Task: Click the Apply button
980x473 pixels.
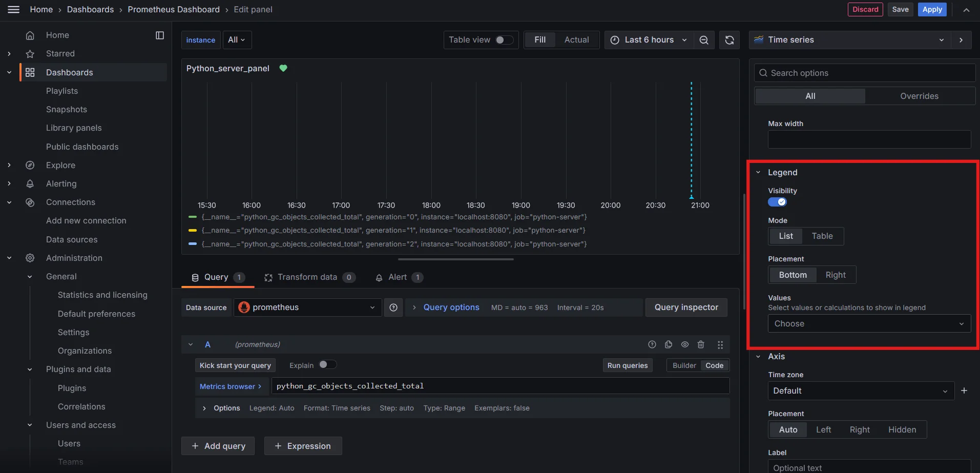Action: point(931,9)
